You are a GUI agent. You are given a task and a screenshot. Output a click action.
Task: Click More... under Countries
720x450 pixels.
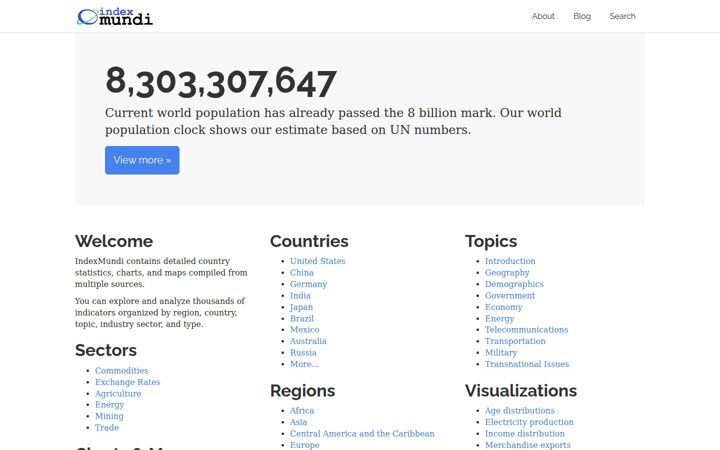point(304,364)
